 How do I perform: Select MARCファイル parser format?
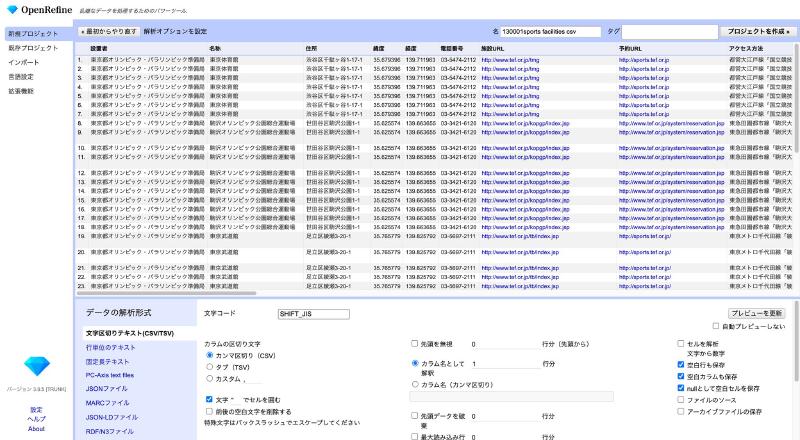pyautogui.click(x=107, y=403)
